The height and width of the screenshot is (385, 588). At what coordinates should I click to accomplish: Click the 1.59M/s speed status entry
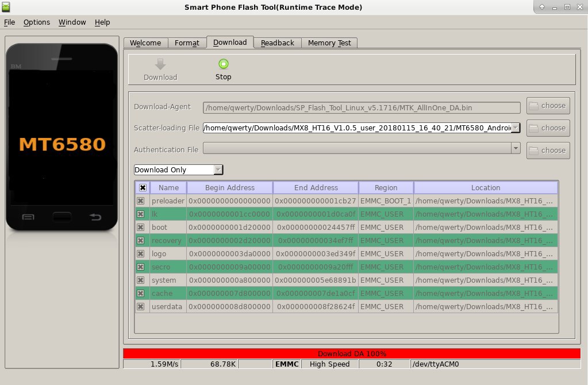[152, 364]
